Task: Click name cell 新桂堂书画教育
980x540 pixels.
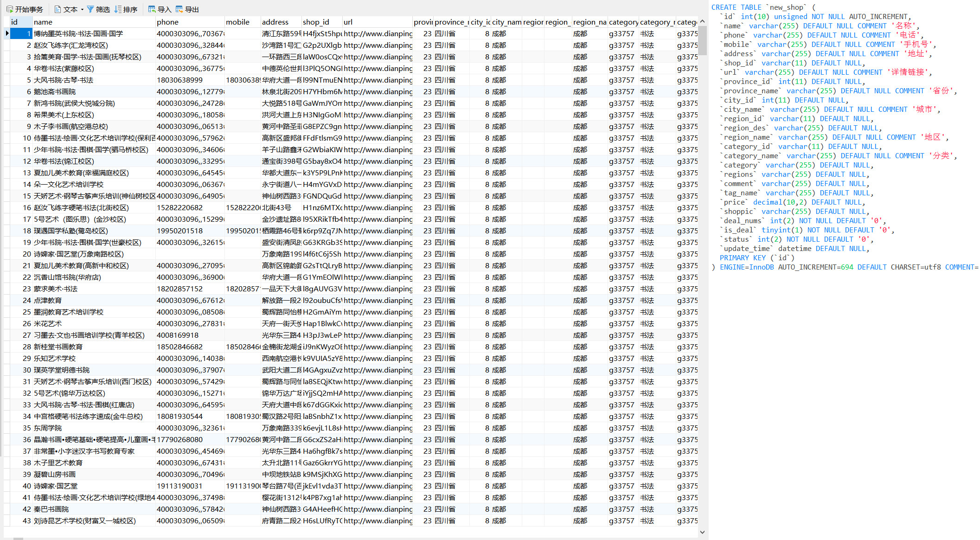Action: pyautogui.click(x=94, y=347)
